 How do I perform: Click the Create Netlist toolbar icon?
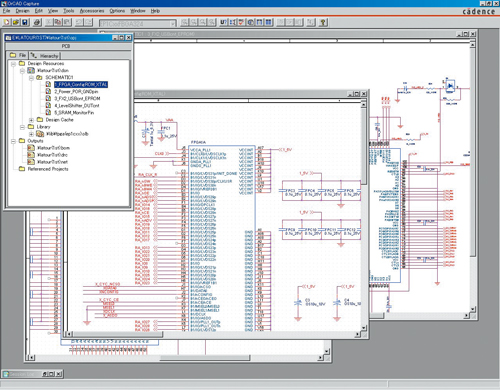[251, 22]
